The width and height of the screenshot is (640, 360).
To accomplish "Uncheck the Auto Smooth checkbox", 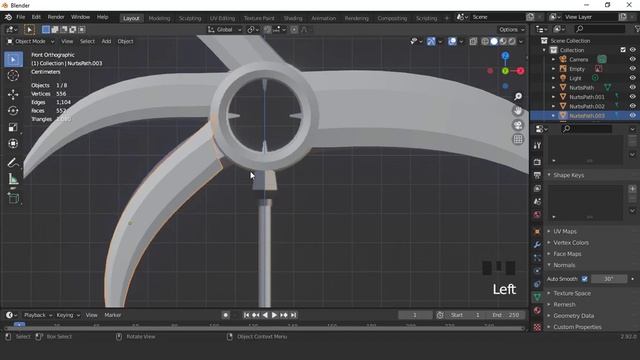I will 584,279.
